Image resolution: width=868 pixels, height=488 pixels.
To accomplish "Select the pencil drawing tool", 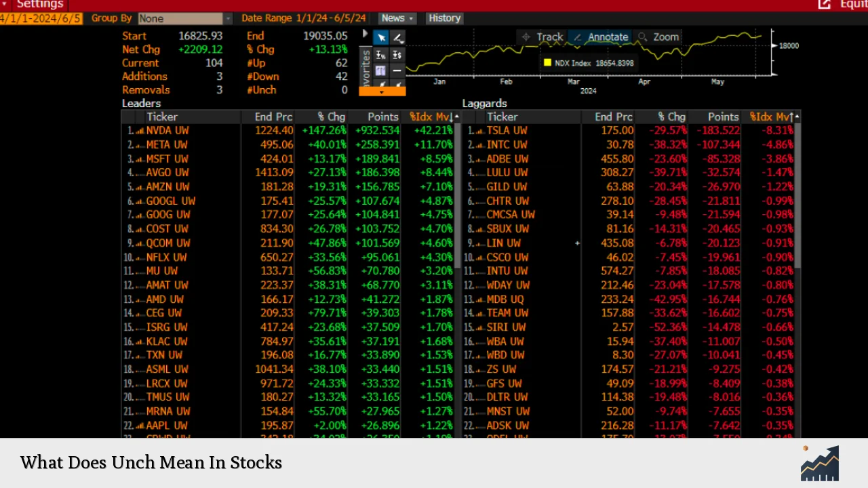I will 397,37.
